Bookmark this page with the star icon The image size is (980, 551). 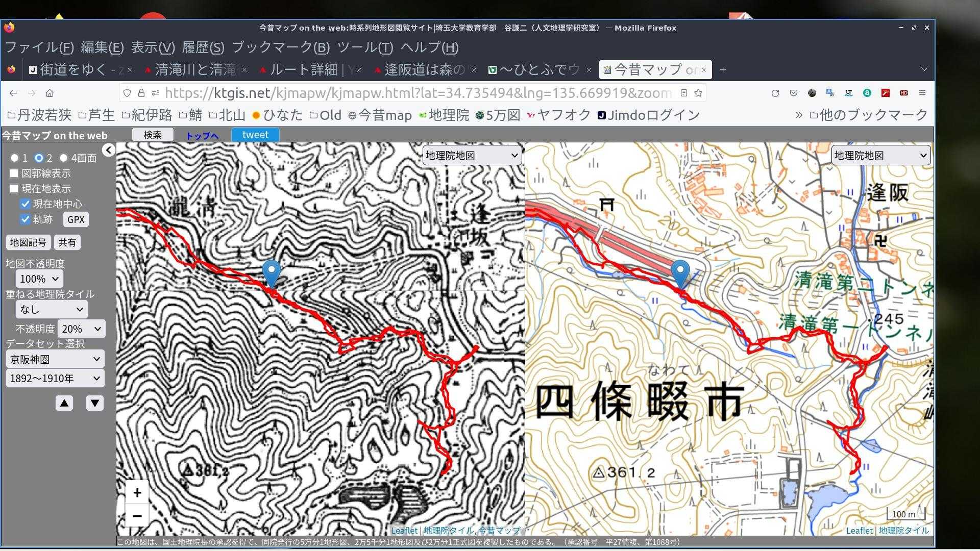[x=698, y=93]
